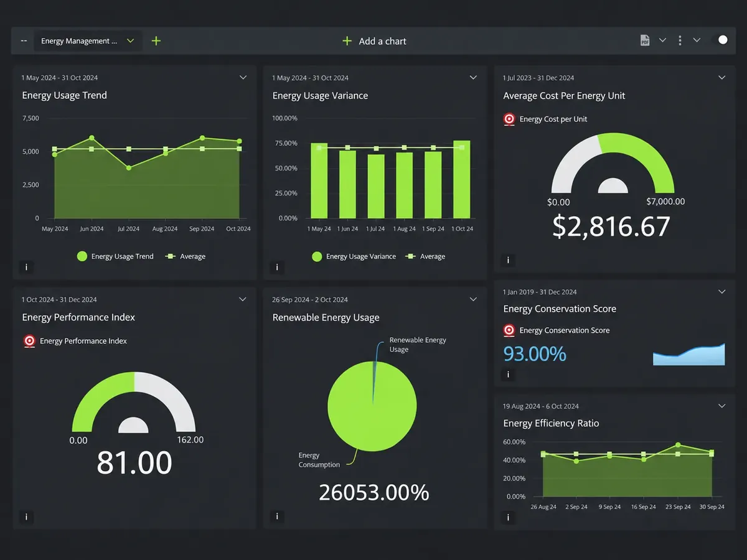Expand Energy Performance Index card menu
Screen dimensions: 747x560
(243, 299)
